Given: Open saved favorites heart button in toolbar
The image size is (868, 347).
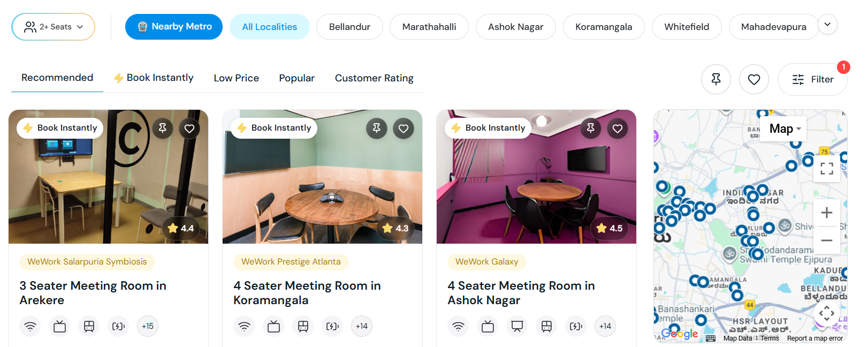Looking at the screenshot, I should (x=754, y=80).
